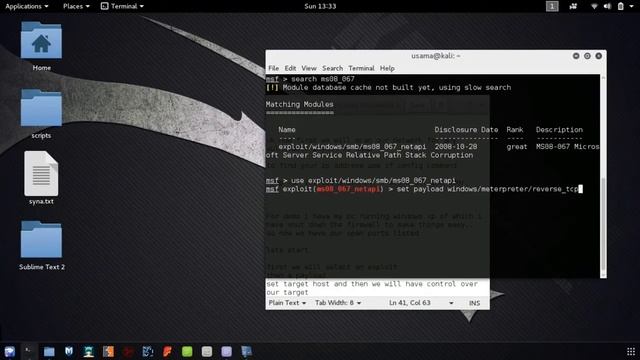Launch the web browser from the dock
This screenshot has width=640, height=360.
(10, 351)
